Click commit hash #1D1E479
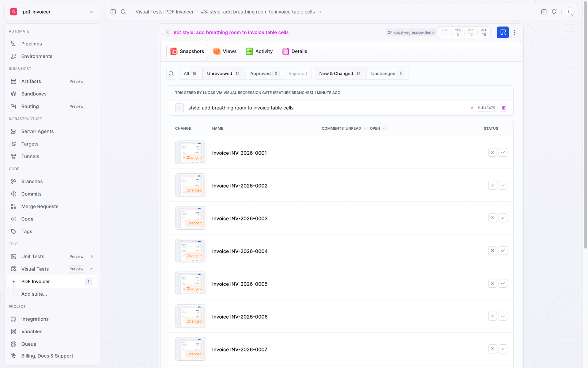 click(x=486, y=108)
